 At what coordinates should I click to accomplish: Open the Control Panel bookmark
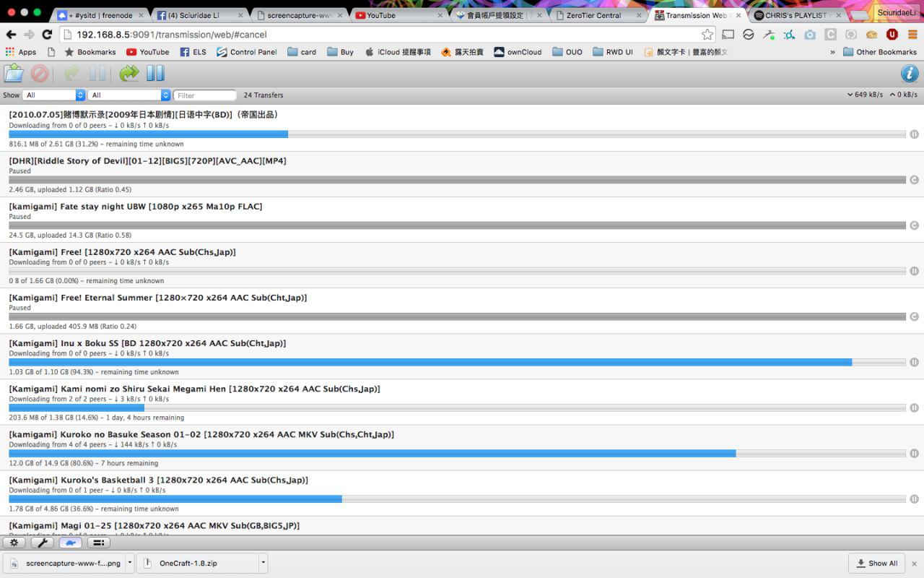click(247, 52)
